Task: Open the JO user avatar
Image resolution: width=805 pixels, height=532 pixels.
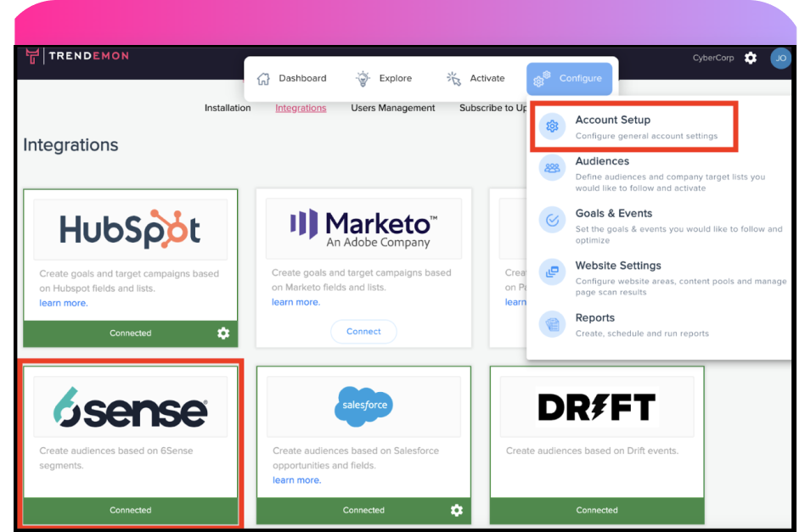Action: (780, 58)
